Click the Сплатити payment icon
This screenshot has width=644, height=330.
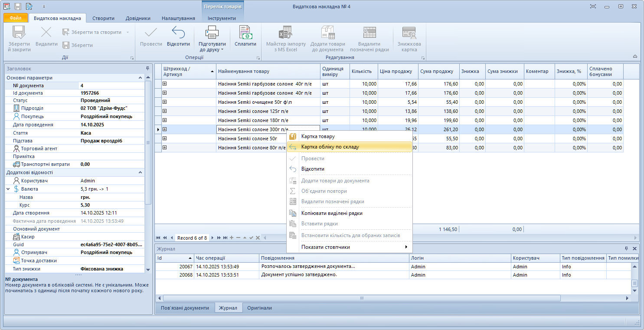coord(245,33)
